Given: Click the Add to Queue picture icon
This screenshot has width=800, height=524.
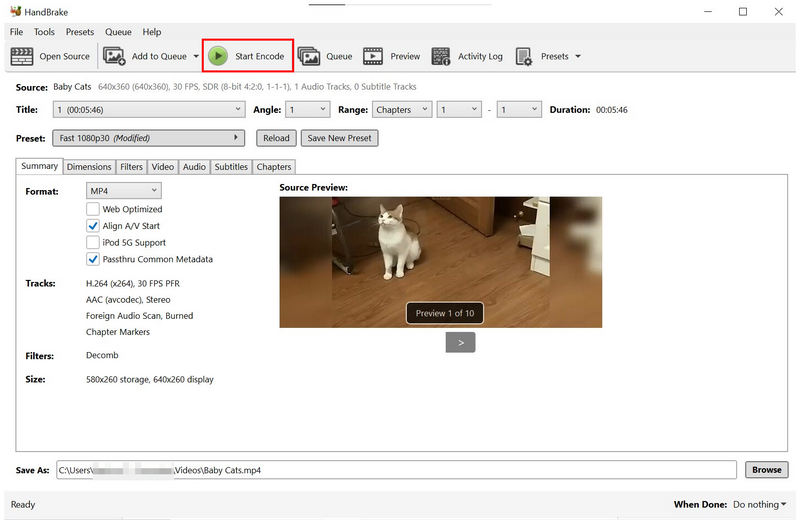Looking at the screenshot, I should pos(114,56).
